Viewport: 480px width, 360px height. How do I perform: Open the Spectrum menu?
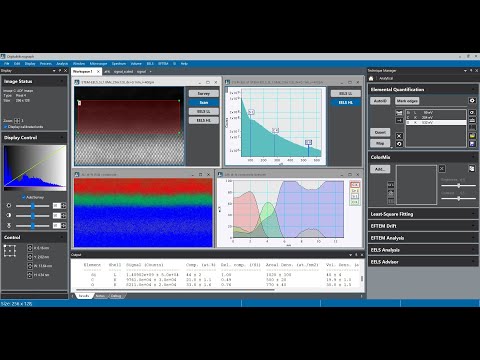(119, 63)
